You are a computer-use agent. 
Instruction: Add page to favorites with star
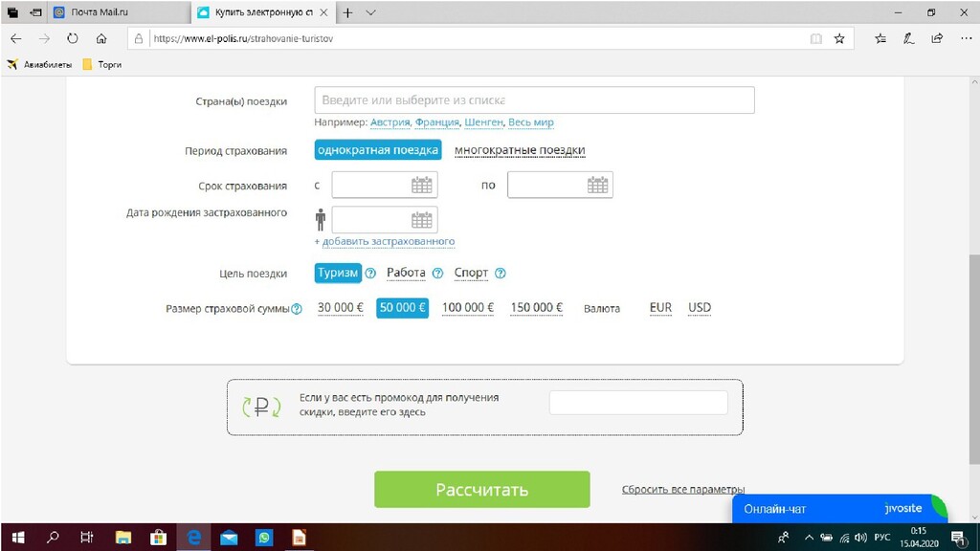tap(839, 38)
